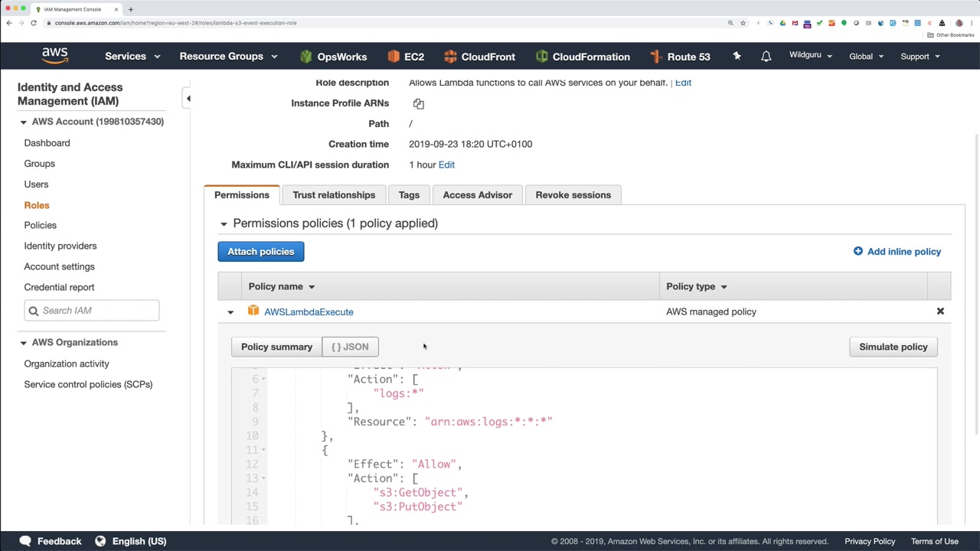Click the pin shortcuts icon in navbar

tap(737, 57)
